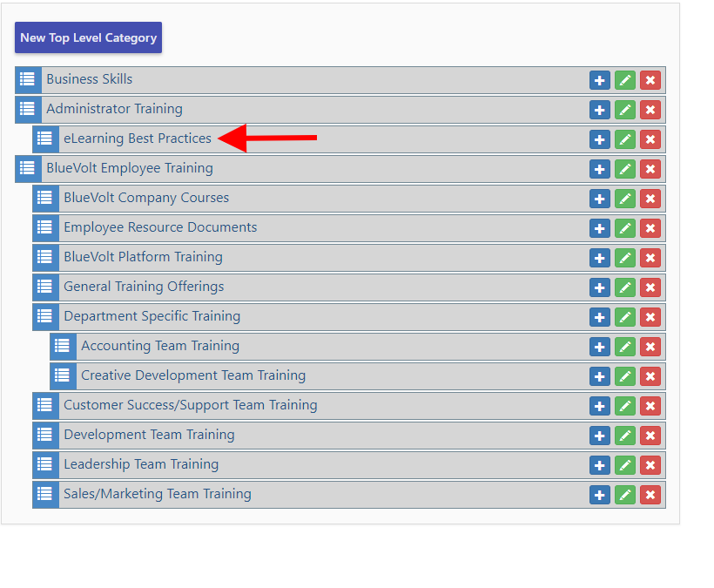Edit Development Team Training category

coord(625,436)
